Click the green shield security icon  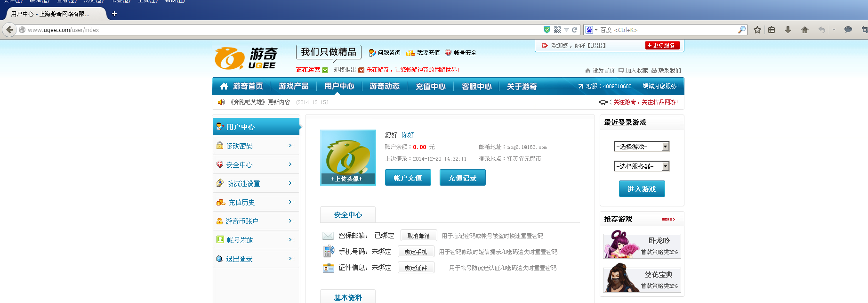(x=547, y=30)
